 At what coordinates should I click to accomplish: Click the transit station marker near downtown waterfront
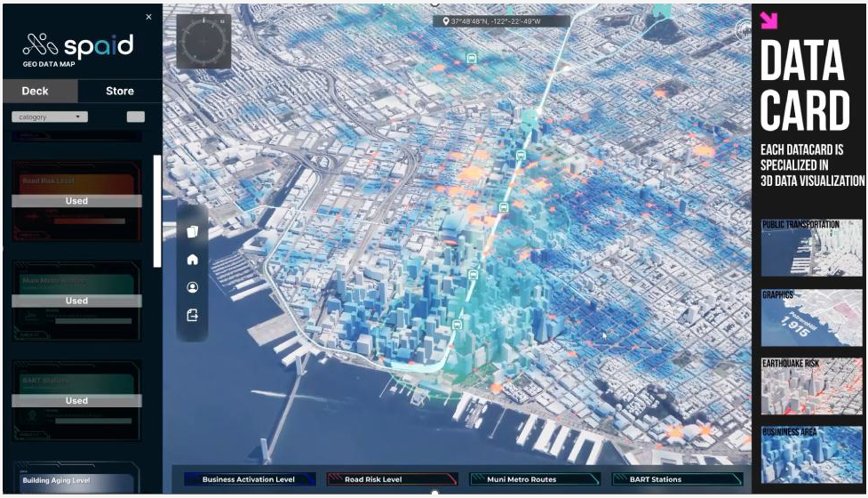(458, 325)
